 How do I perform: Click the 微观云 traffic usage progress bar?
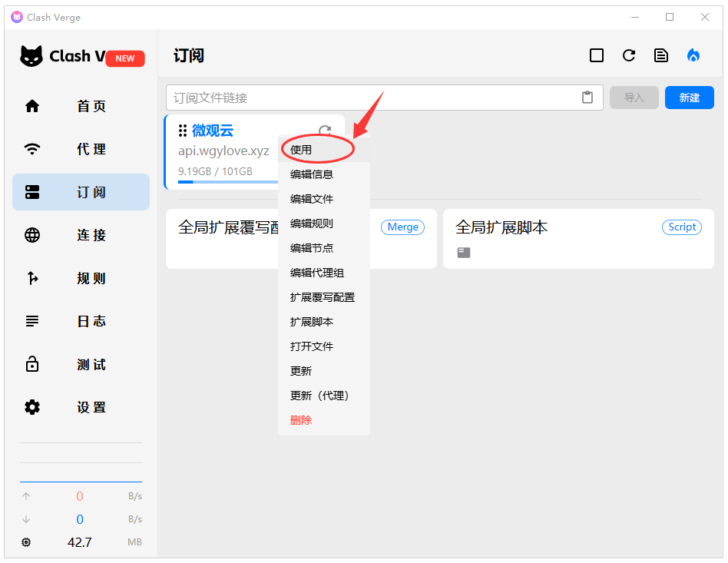[x=227, y=183]
